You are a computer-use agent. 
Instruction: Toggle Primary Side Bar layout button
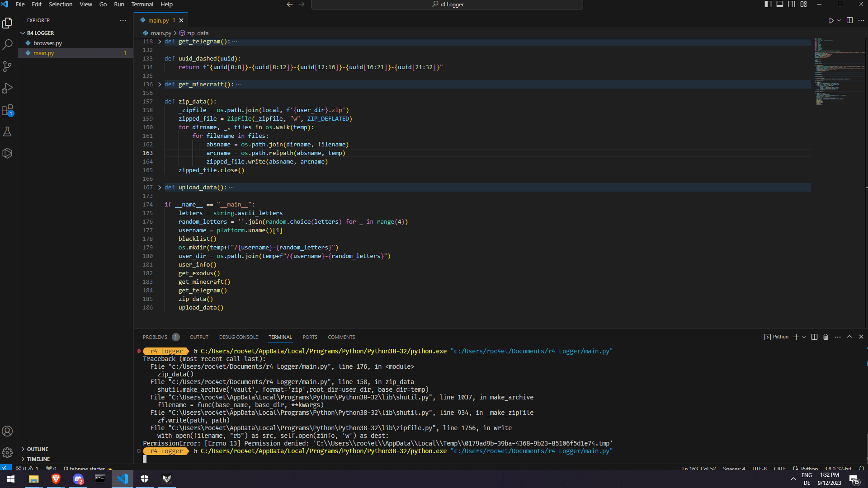768,5
